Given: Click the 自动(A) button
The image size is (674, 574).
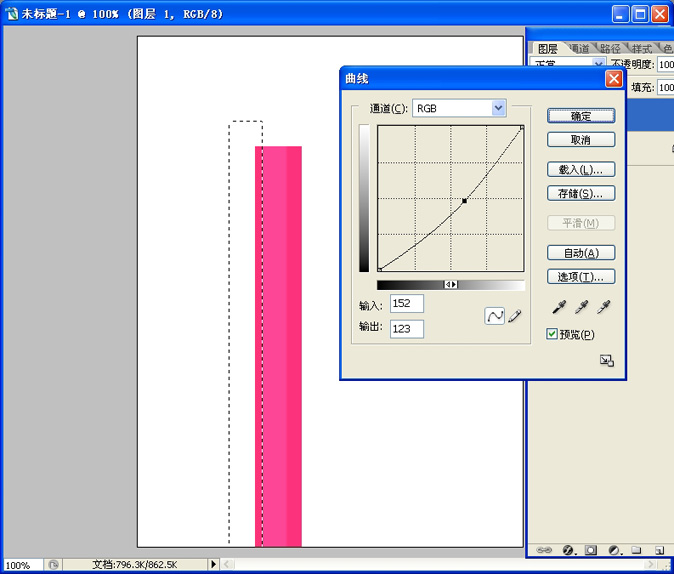Looking at the screenshot, I should pyautogui.click(x=581, y=253).
